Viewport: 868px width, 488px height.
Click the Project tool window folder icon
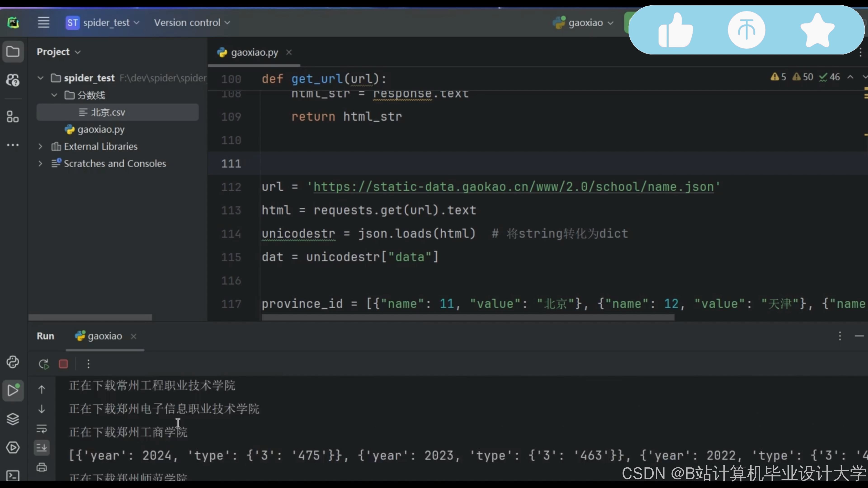tap(13, 52)
